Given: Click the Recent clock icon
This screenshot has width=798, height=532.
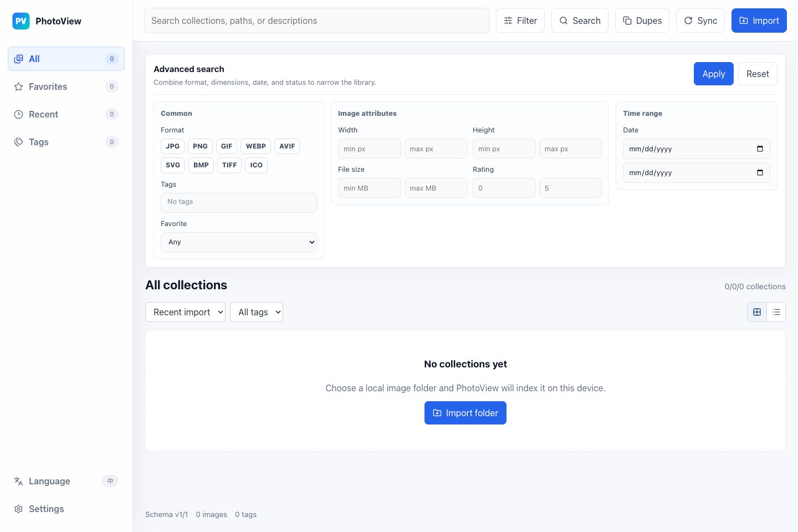Looking at the screenshot, I should pos(19,114).
